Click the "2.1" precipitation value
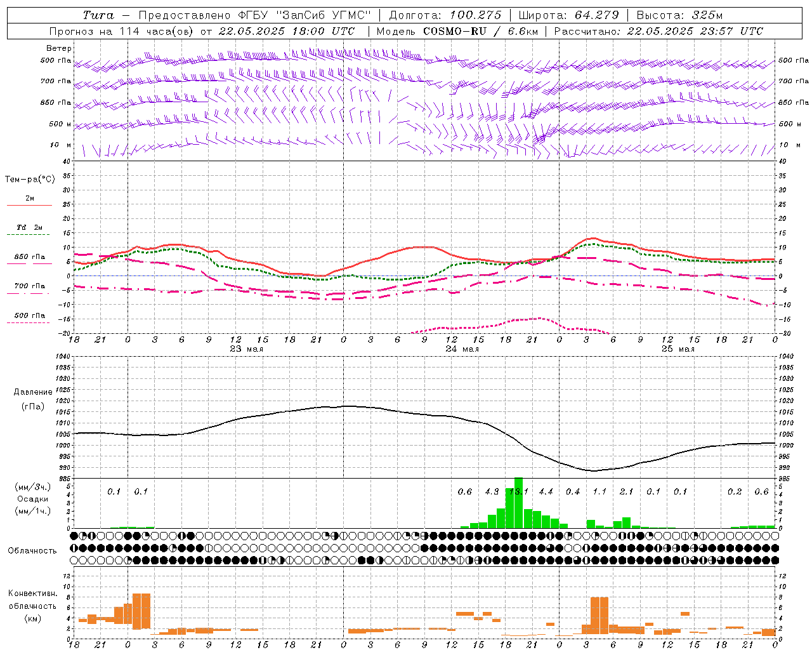This screenshot has width=812, height=650. tap(626, 492)
